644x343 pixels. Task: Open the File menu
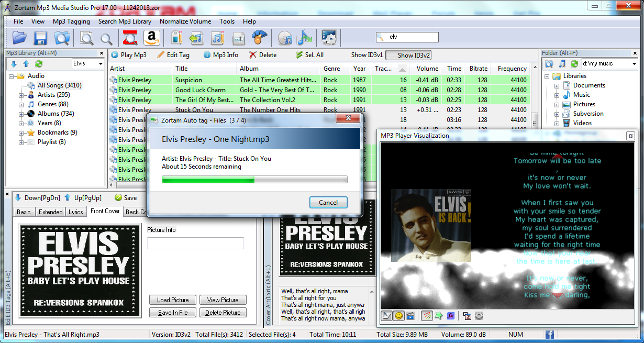(x=18, y=21)
